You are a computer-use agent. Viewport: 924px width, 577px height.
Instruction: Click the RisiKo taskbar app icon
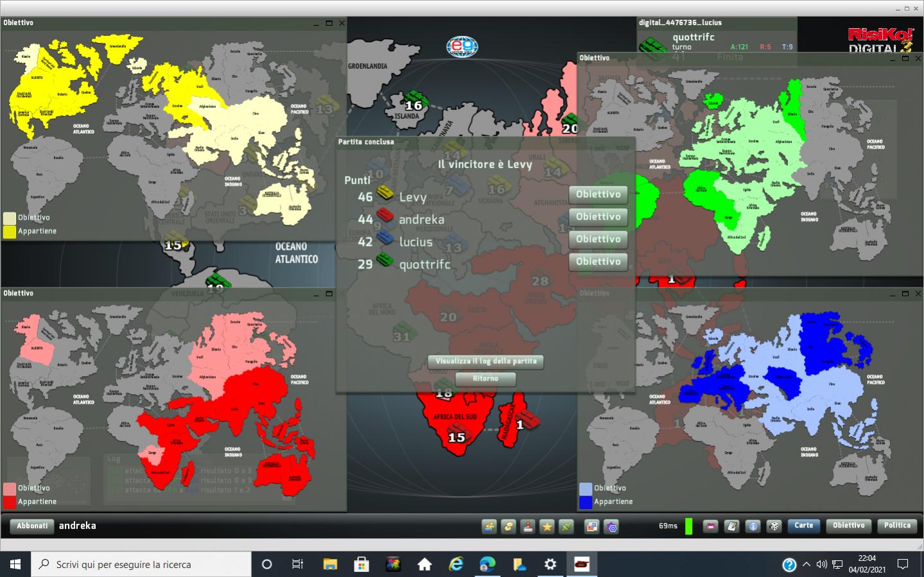point(582,564)
